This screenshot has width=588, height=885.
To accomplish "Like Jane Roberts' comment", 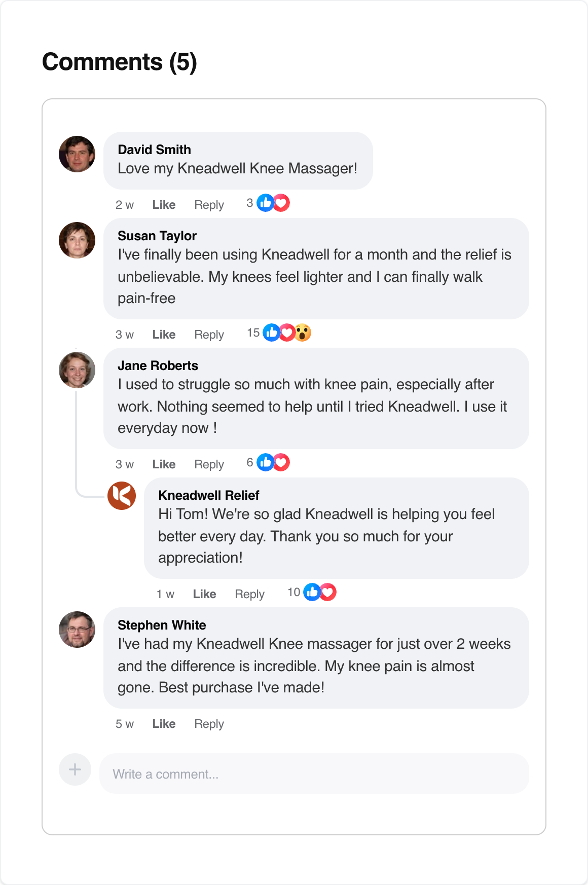I will point(164,464).
